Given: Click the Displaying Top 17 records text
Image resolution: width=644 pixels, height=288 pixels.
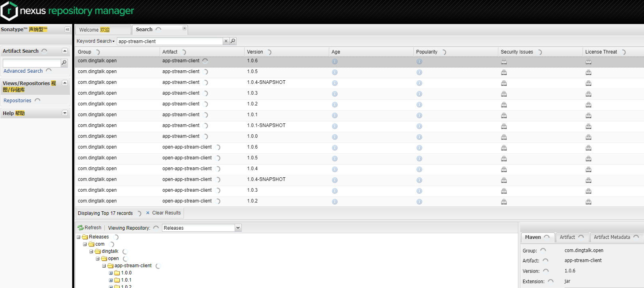Looking at the screenshot, I should pyautogui.click(x=105, y=213).
